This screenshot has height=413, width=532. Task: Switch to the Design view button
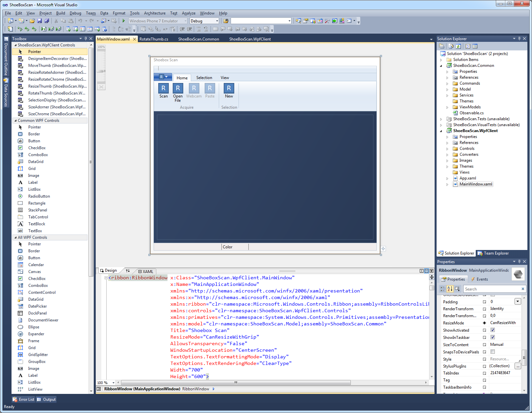[109, 270]
